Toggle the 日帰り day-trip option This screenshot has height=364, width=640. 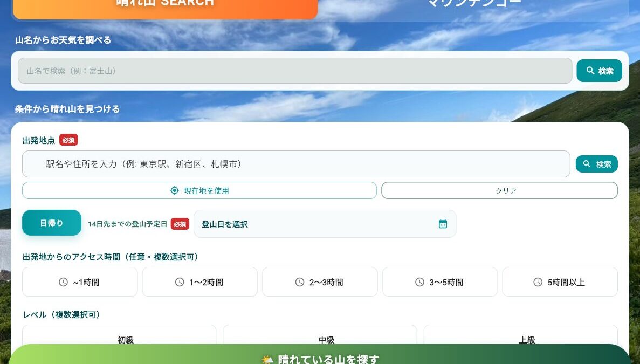coord(52,223)
